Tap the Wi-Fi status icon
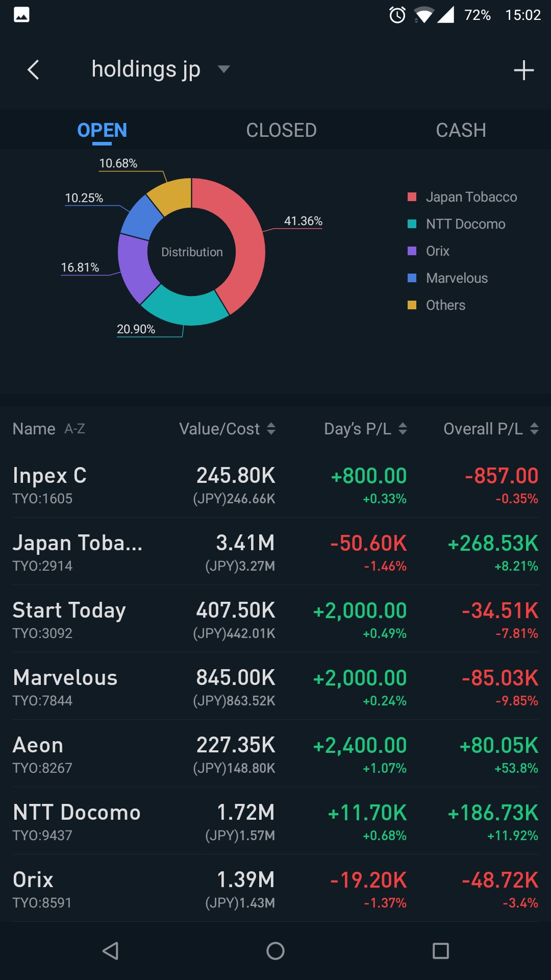 [x=423, y=15]
